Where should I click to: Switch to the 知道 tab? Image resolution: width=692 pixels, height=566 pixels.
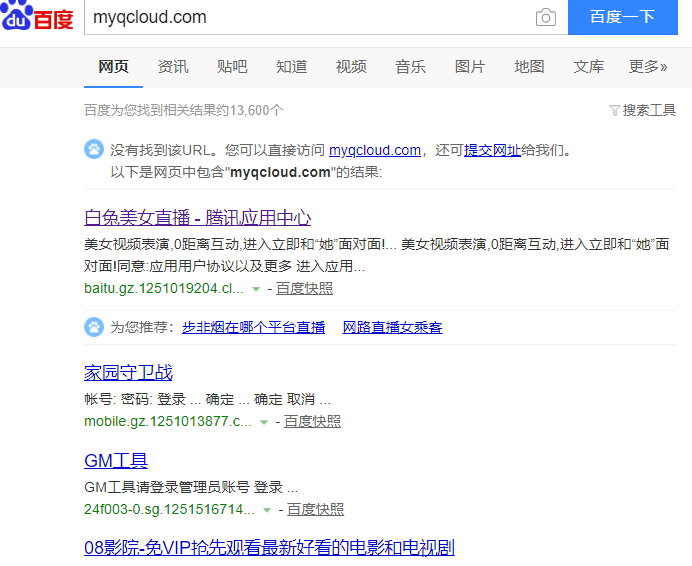pyautogui.click(x=291, y=67)
